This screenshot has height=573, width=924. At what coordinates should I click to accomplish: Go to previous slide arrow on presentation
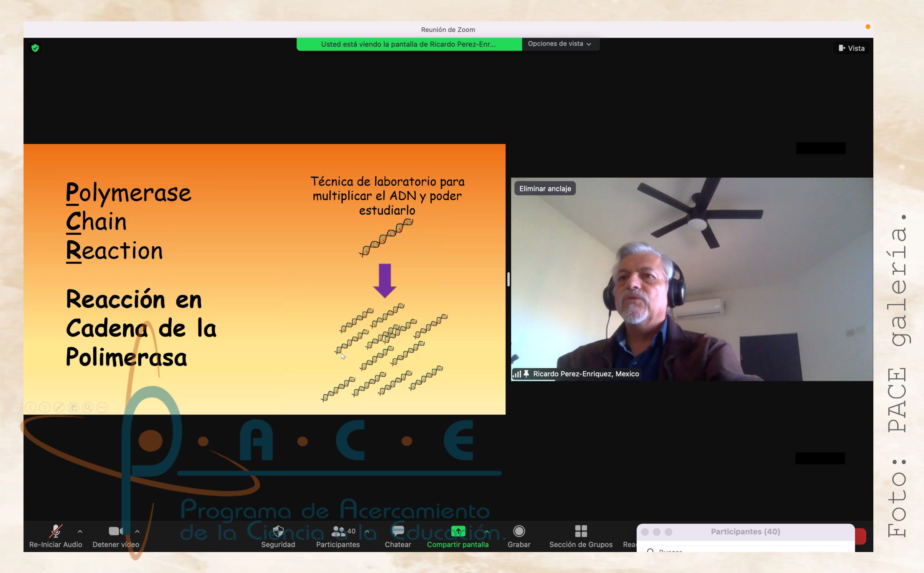tap(31, 407)
